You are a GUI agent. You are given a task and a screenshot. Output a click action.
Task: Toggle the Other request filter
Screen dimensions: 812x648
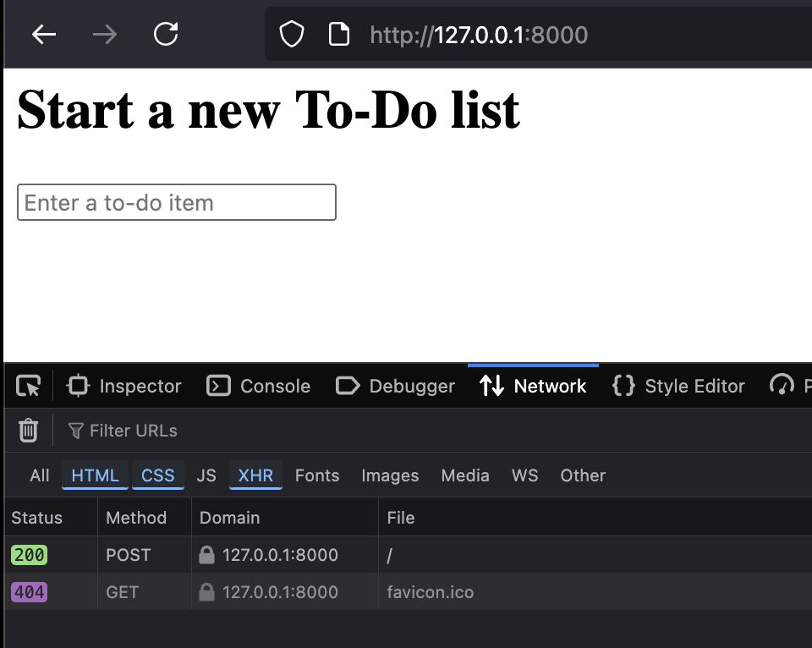tap(583, 475)
